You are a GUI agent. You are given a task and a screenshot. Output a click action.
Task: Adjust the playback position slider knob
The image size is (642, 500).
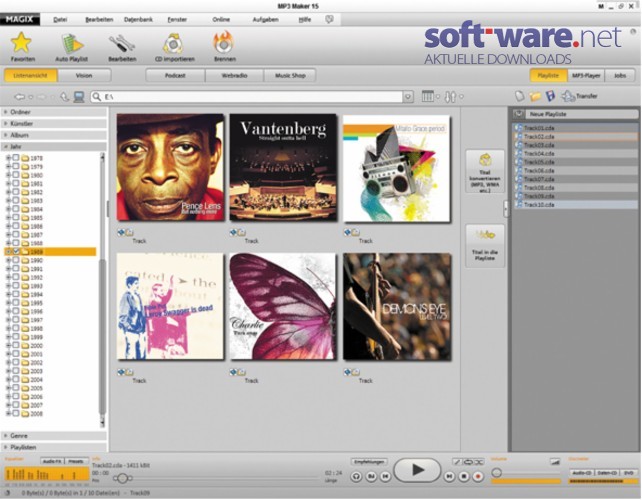(x=122, y=478)
